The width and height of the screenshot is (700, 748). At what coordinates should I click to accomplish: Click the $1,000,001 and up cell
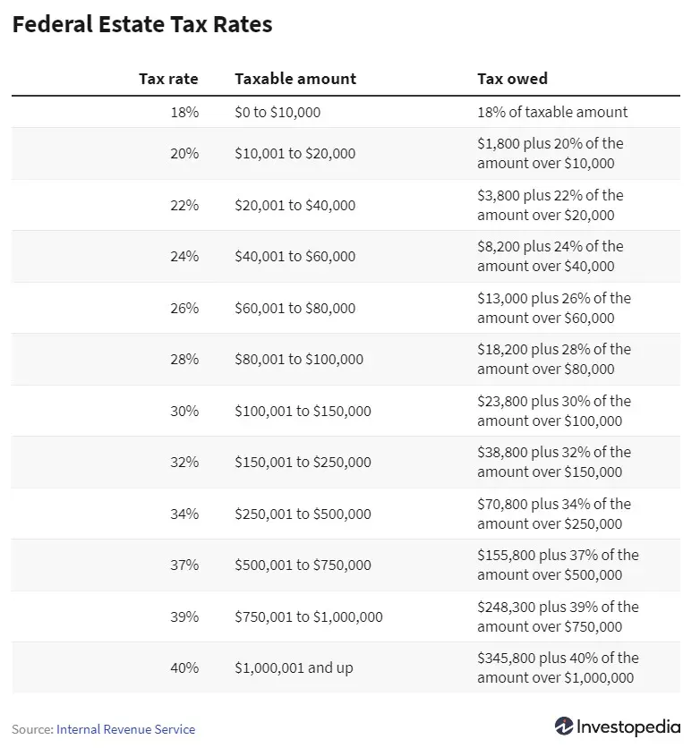tap(294, 667)
